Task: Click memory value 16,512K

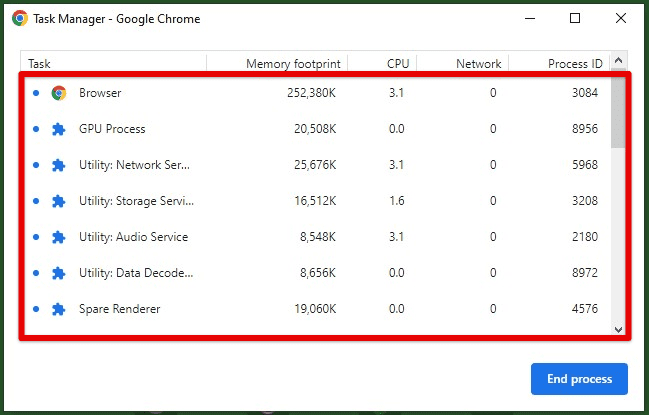Action: [315, 201]
